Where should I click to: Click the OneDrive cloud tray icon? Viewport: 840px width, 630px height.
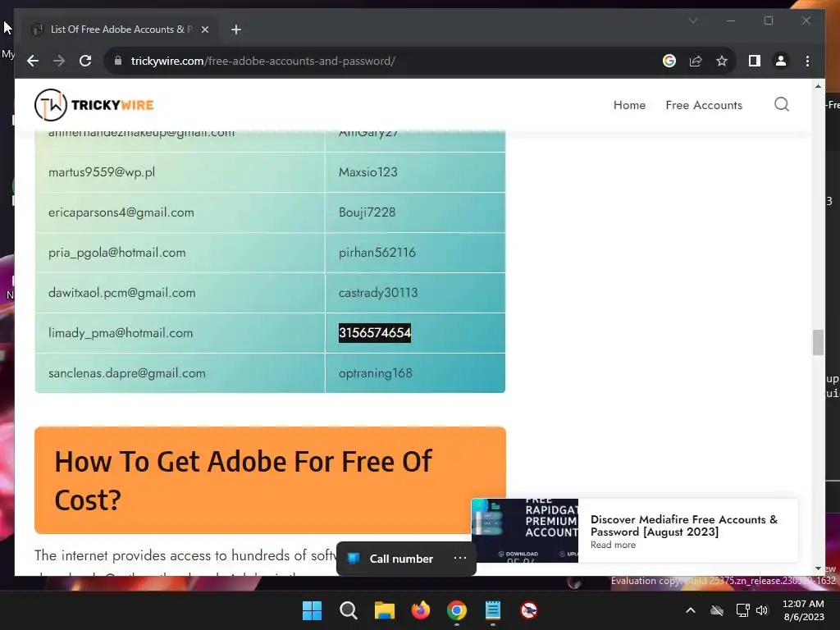click(x=716, y=610)
